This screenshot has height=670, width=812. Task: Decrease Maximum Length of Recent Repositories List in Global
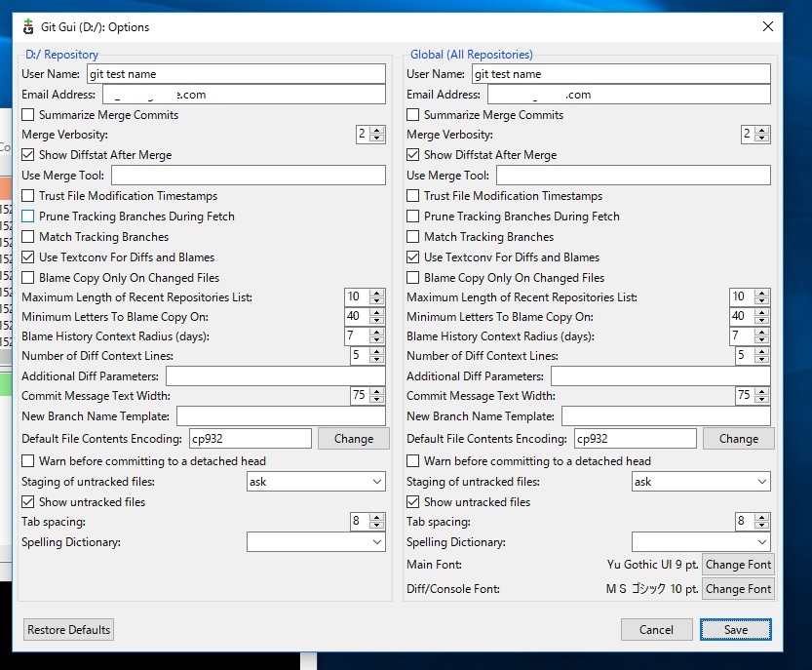pos(761,301)
